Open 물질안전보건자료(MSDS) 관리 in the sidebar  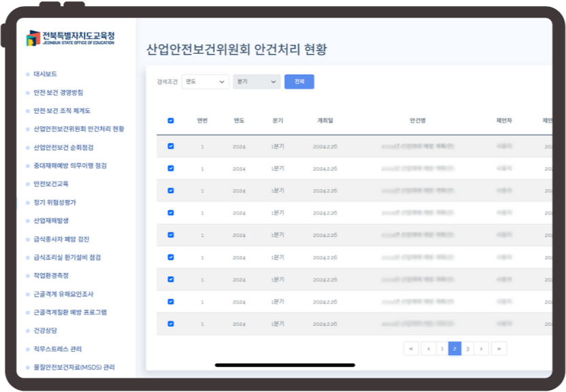74,367
